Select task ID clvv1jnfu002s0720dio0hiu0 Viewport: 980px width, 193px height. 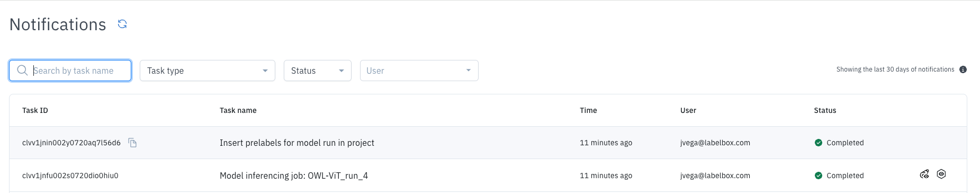(70, 176)
